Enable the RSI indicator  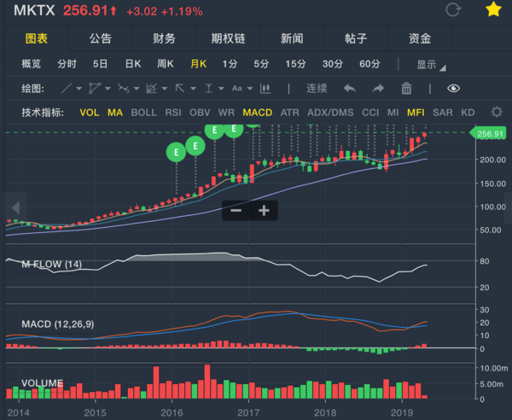pyautogui.click(x=173, y=113)
